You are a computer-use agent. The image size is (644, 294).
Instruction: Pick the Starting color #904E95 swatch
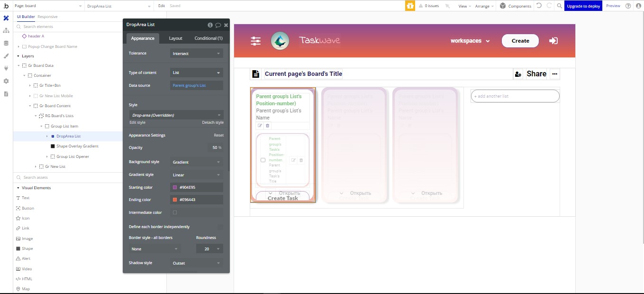tap(175, 188)
